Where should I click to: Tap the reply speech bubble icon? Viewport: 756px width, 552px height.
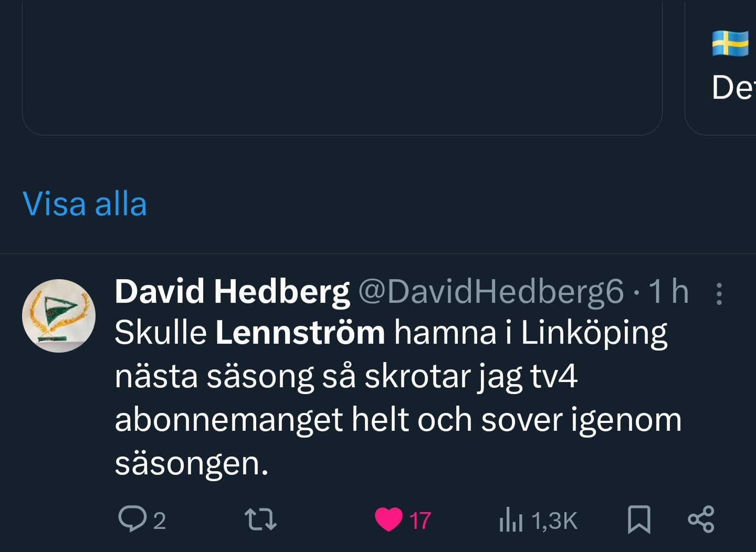coord(132,519)
